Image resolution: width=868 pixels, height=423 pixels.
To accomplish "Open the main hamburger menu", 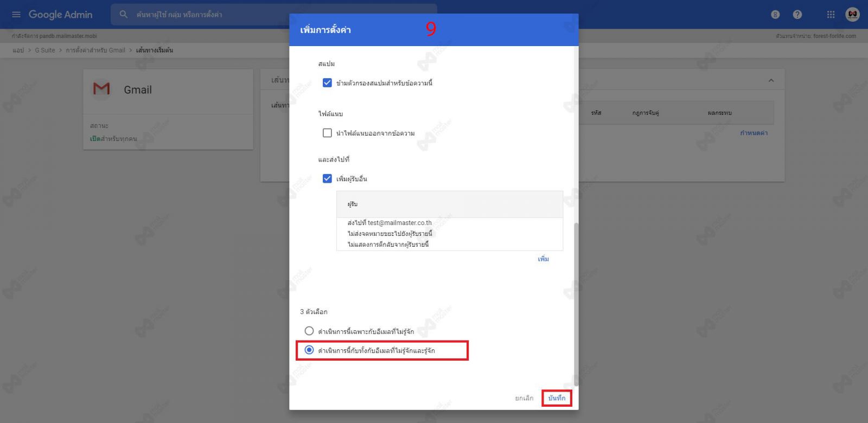I will 16,15.
